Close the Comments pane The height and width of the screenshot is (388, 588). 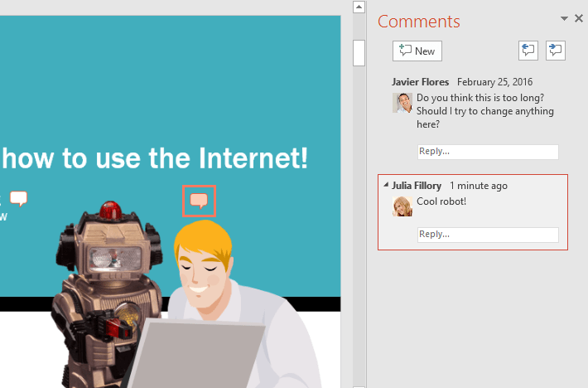point(578,18)
